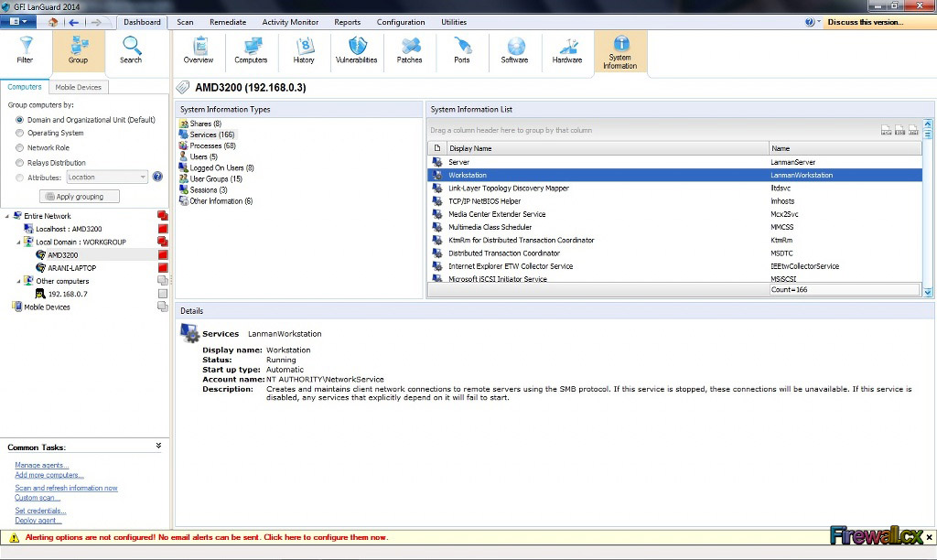Viewport: 937px width, 560px height.
Task: Open the Vulnerabilities view
Action: 356,49
